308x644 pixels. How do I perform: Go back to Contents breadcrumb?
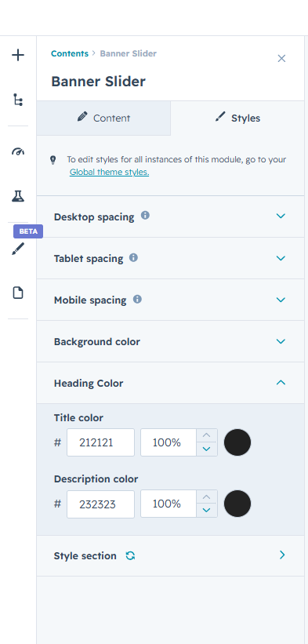pos(70,53)
